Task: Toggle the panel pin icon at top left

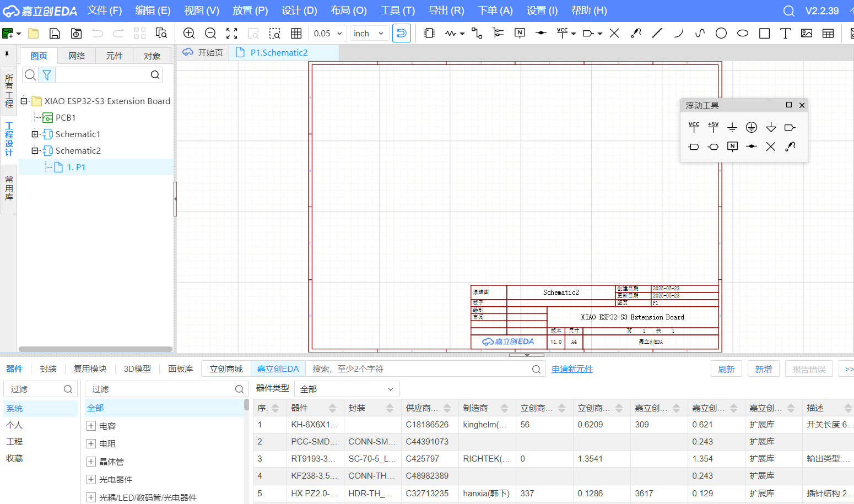Action: (7, 54)
